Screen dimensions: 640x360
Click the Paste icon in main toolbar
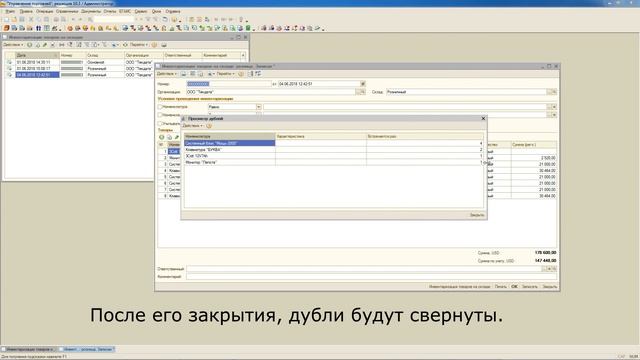tap(47, 19)
